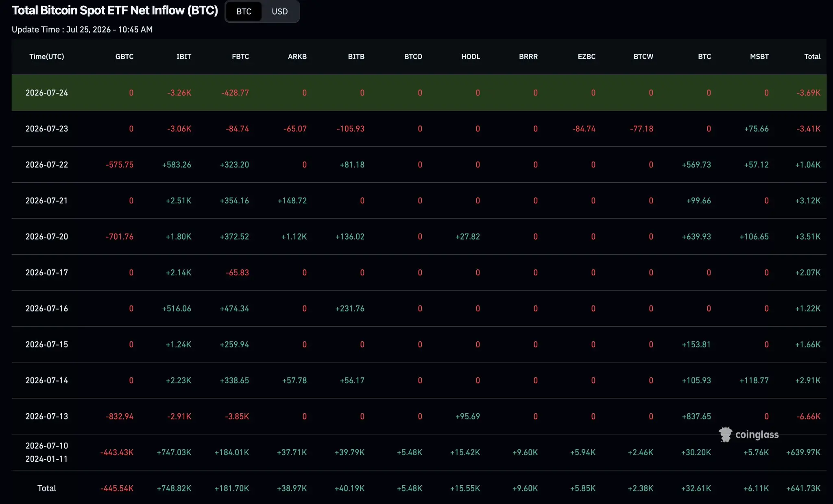The width and height of the screenshot is (833, 504).
Task: Click the HODL column header
Action: (471, 57)
